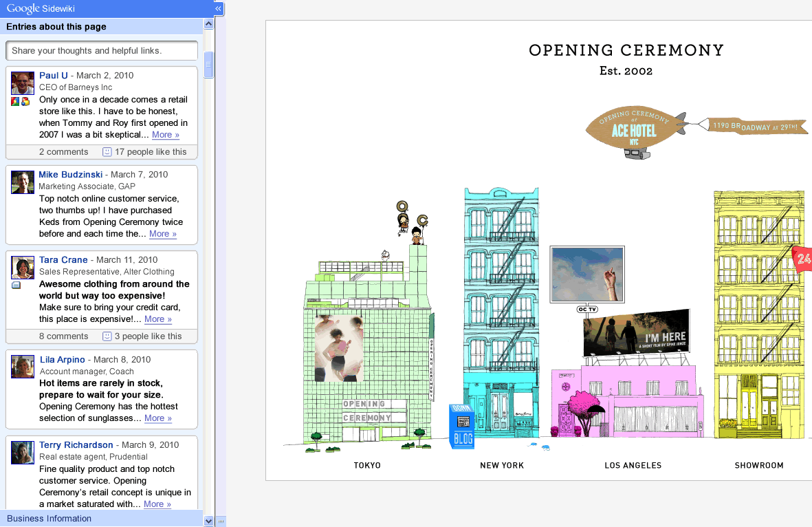
Task: Click the second badge icon under Paul U's photo
Action: pyautogui.click(x=25, y=102)
